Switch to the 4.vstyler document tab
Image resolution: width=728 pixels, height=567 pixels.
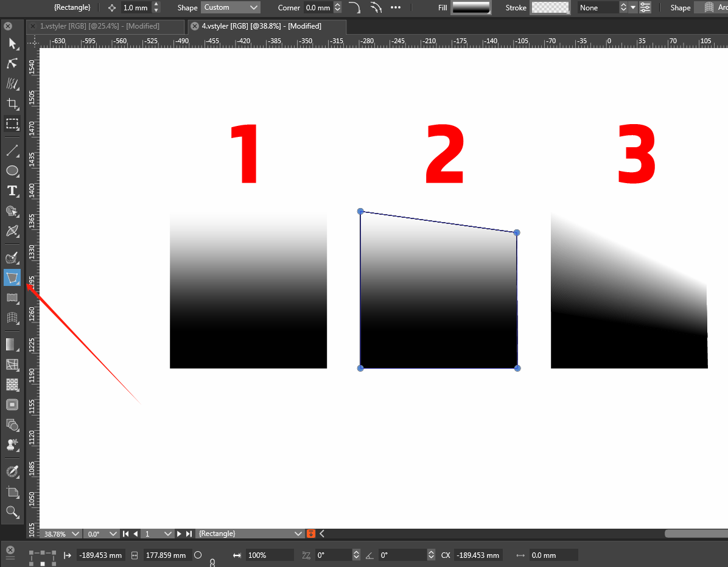(267, 26)
